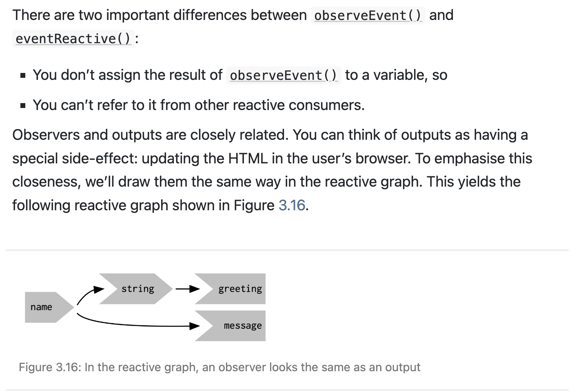The image size is (585, 392).
Task: Click the "to a variable, so" text
Action: (x=396, y=75)
